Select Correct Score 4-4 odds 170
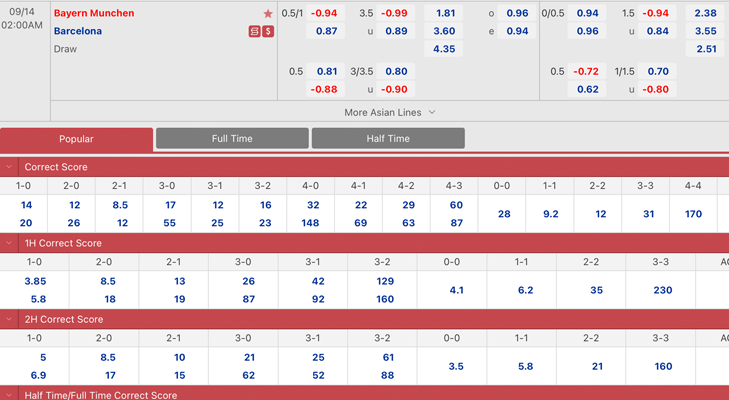Image resolution: width=729 pixels, height=400 pixels. coord(693,214)
